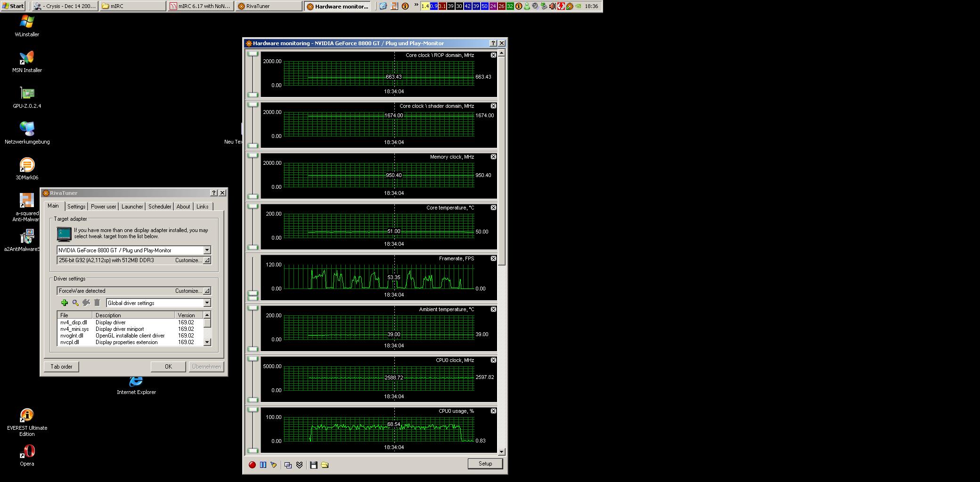Select the nv4_disp.dll row in driver list

click(130, 322)
